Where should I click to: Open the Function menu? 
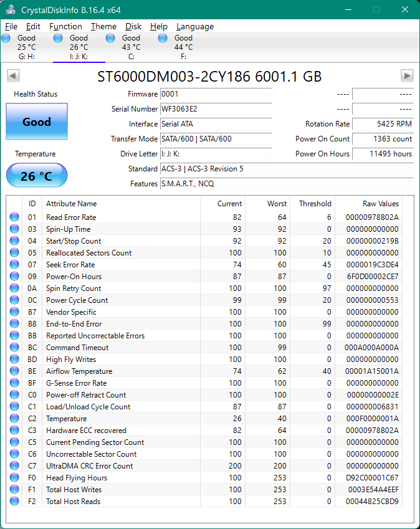pos(65,26)
